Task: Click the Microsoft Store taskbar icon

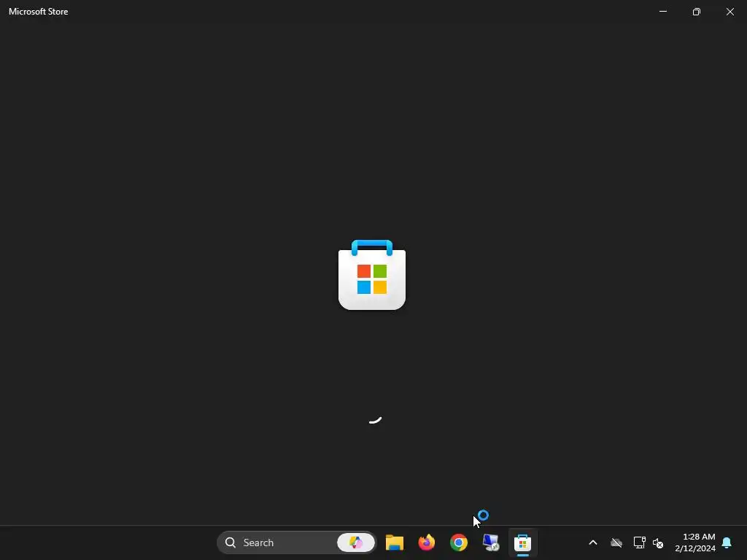Action: pos(522,542)
